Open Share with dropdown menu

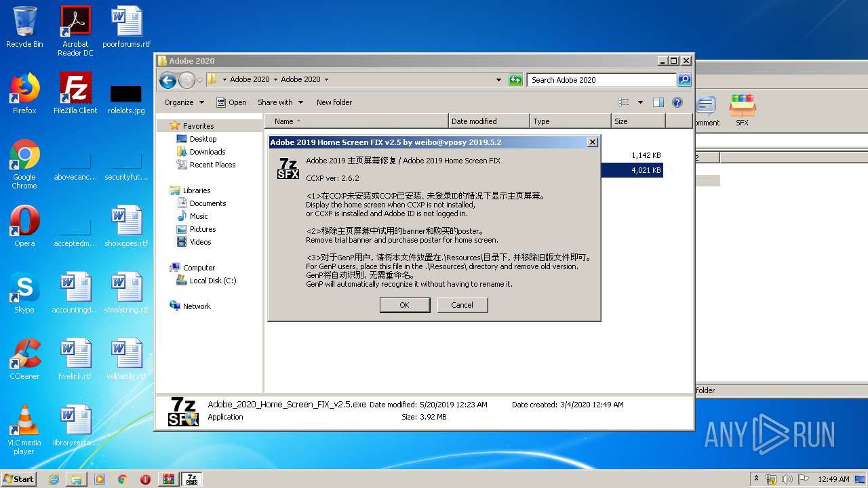pyautogui.click(x=280, y=102)
